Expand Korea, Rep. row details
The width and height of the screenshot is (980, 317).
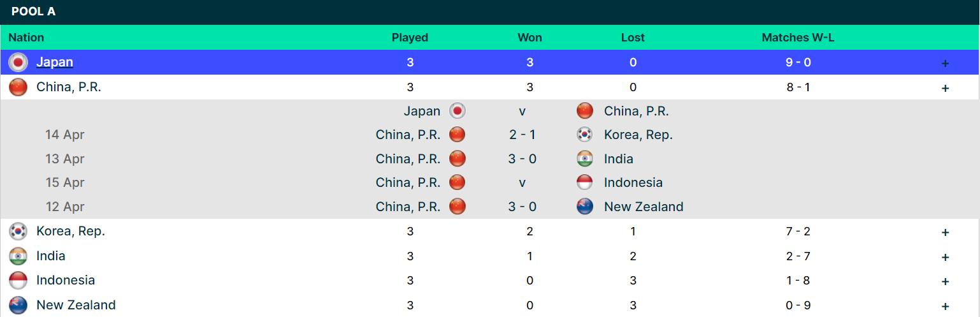[945, 232]
